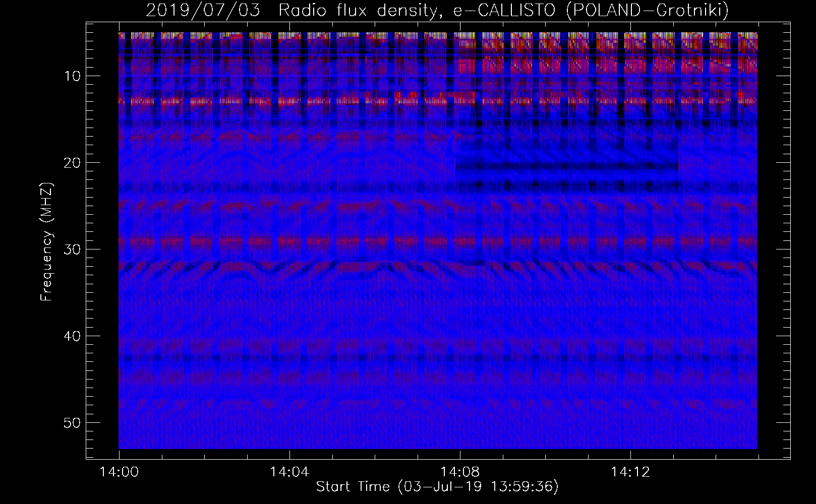This screenshot has height=504, width=816.
Task: Click the 14:12 time axis tick label
Action: tap(630, 472)
